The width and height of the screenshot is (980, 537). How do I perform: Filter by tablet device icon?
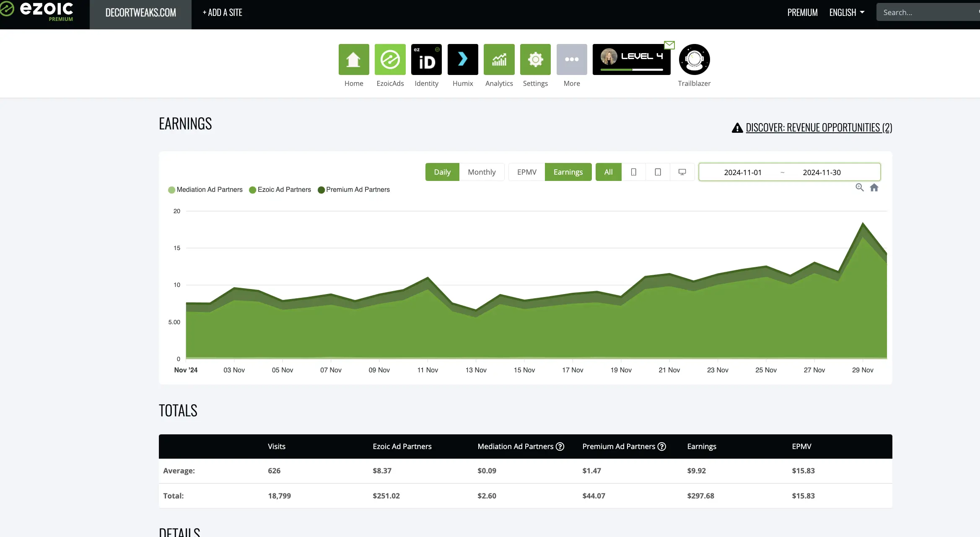coord(658,172)
